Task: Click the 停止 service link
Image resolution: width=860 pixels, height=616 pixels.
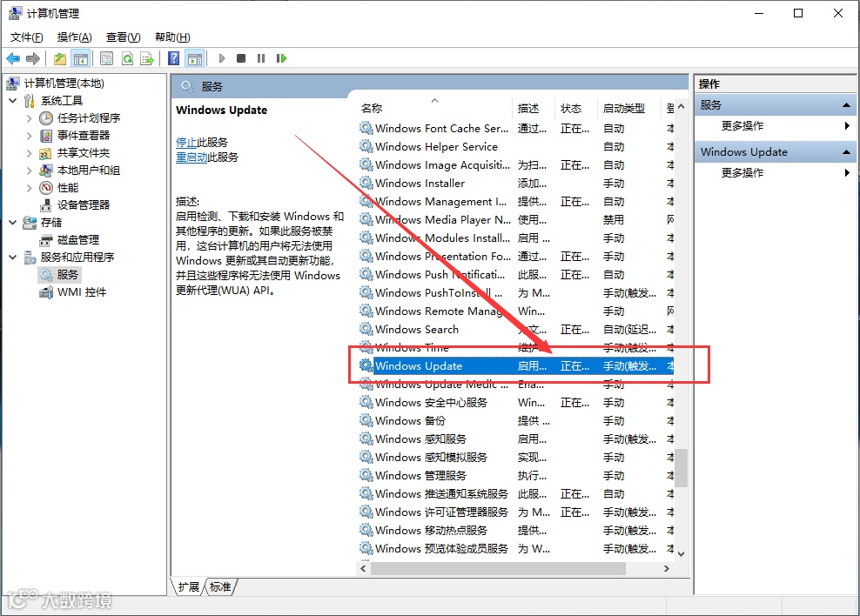Action: (186, 143)
